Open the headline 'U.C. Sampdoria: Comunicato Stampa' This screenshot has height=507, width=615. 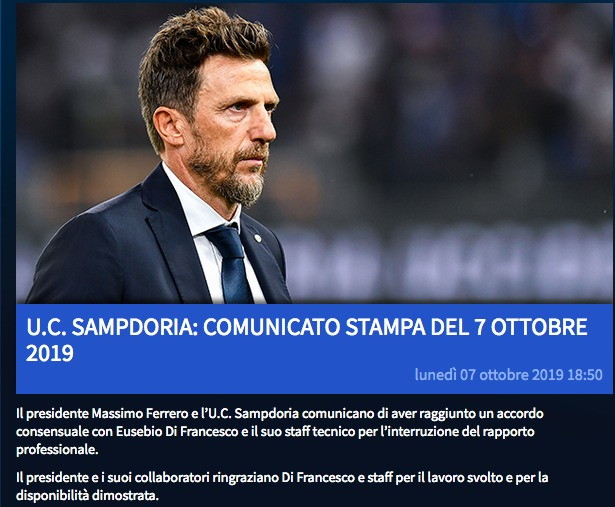307,340
